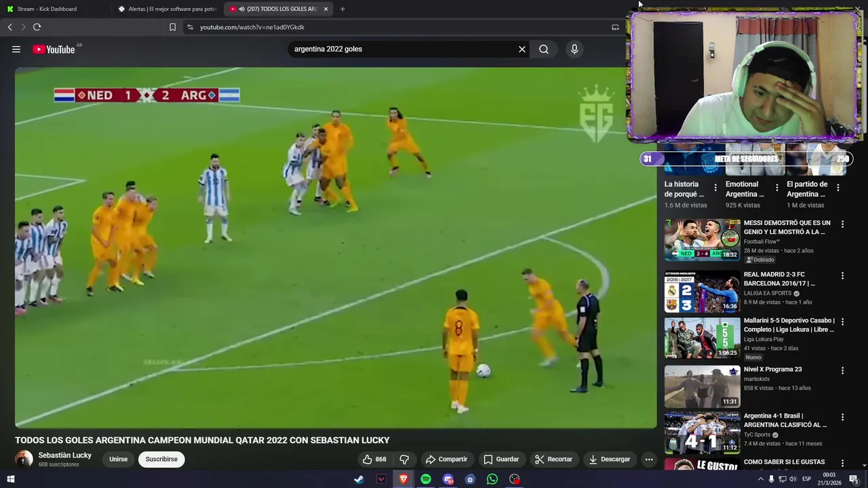Go to YouTube home via logo

tap(54, 49)
